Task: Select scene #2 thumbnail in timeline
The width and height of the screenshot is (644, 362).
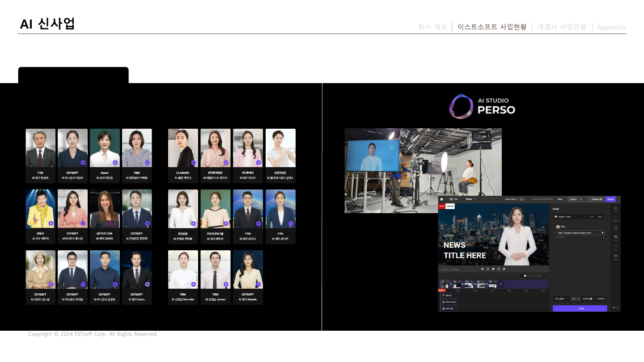Action: tap(457, 284)
